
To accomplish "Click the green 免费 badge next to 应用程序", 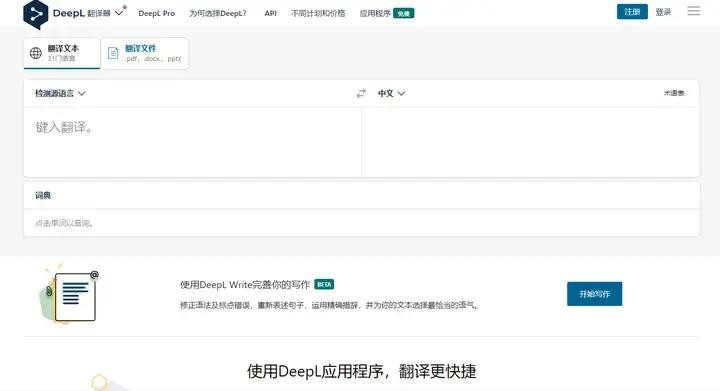I will pyautogui.click(x=404, y=13).
